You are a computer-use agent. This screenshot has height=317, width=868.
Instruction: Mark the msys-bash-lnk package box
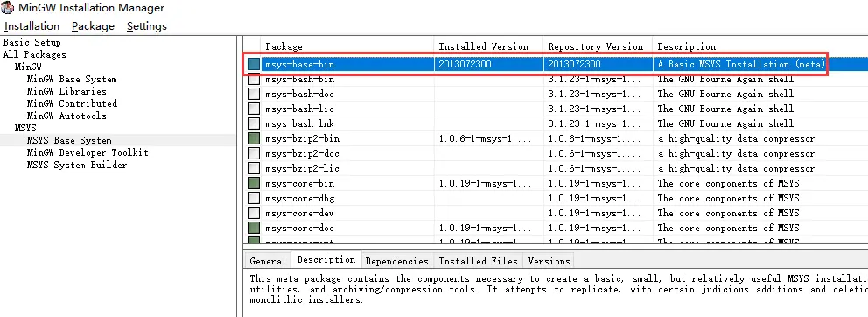(254, 123)
